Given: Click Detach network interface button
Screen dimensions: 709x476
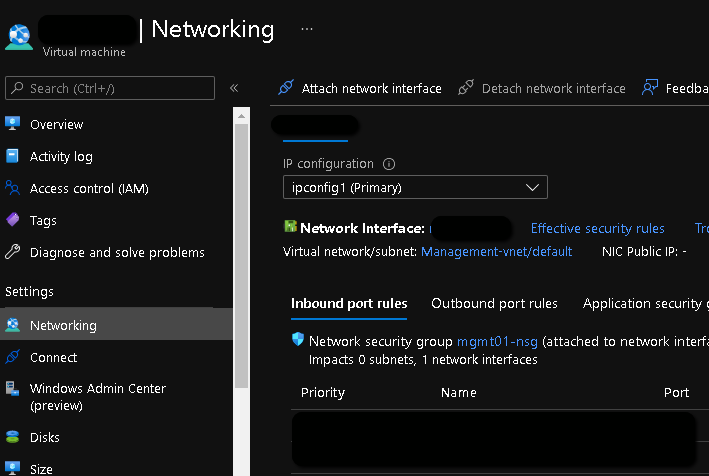Looking at the screenshot, I should pos(542,88).
